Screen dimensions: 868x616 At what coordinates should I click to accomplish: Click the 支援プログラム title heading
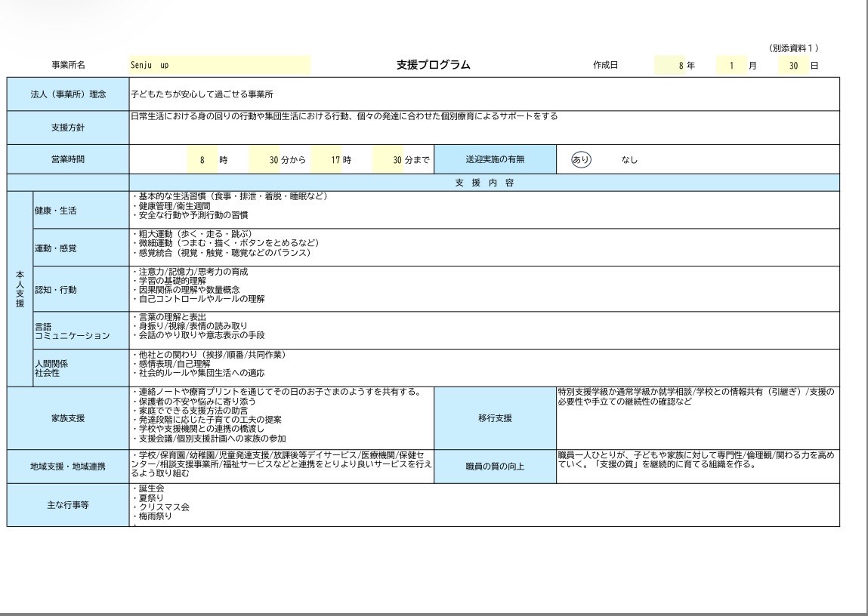[433, 65]
